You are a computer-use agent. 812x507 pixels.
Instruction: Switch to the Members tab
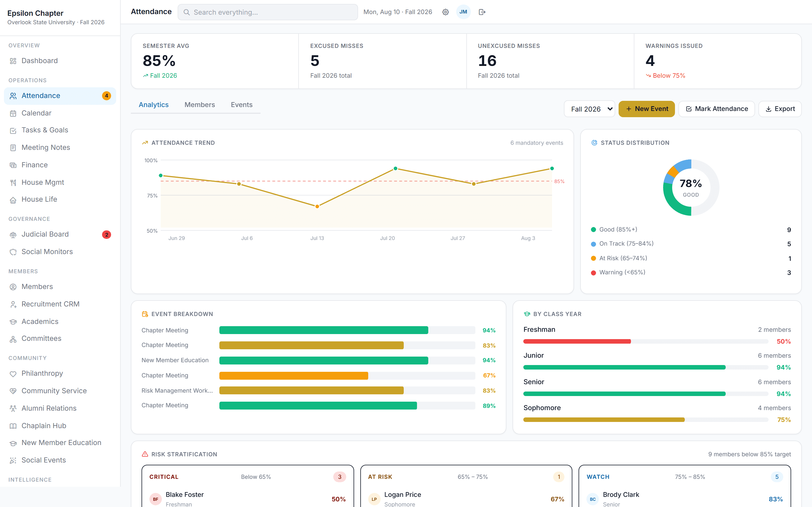click(200, 104)
